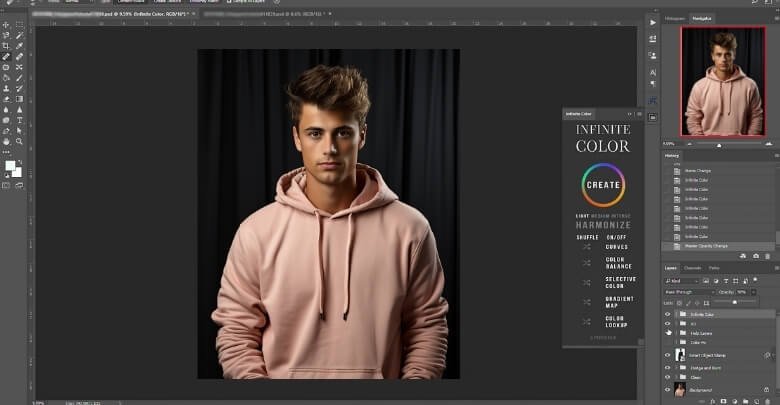Toggle Quick Mask mode icon
Screen dimensions: 780x405
click(x=6, y=186)
